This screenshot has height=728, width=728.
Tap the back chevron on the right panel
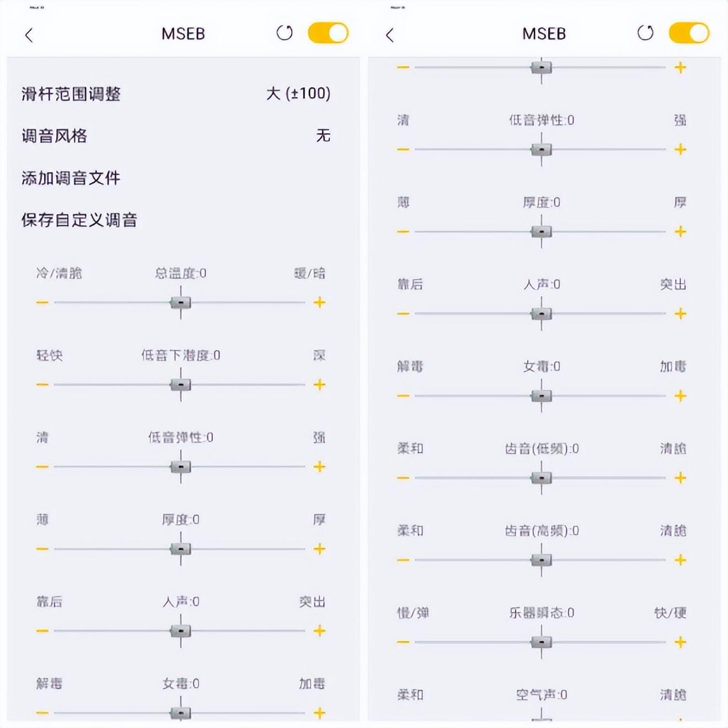pyautogui.click(x=390, y=34)
